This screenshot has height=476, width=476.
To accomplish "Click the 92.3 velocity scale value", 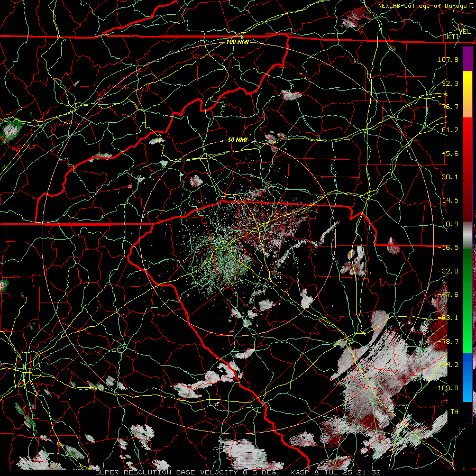I will click(x=450, y=83).
